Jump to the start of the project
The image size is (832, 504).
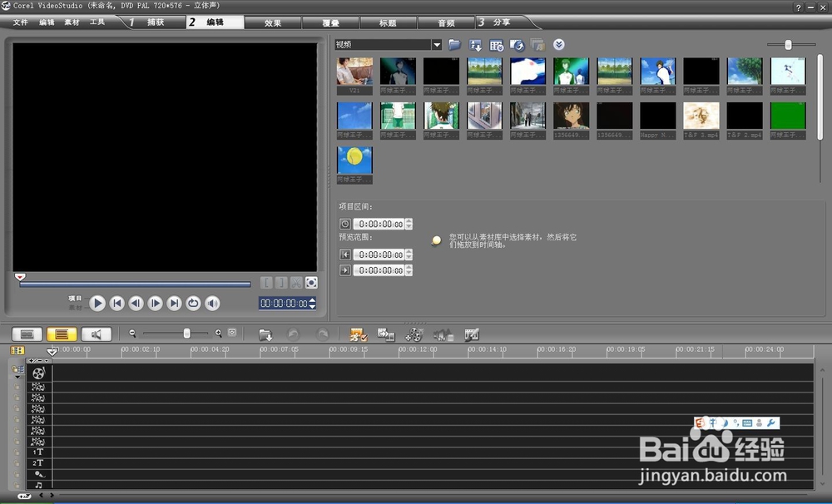tap(116, 304)
